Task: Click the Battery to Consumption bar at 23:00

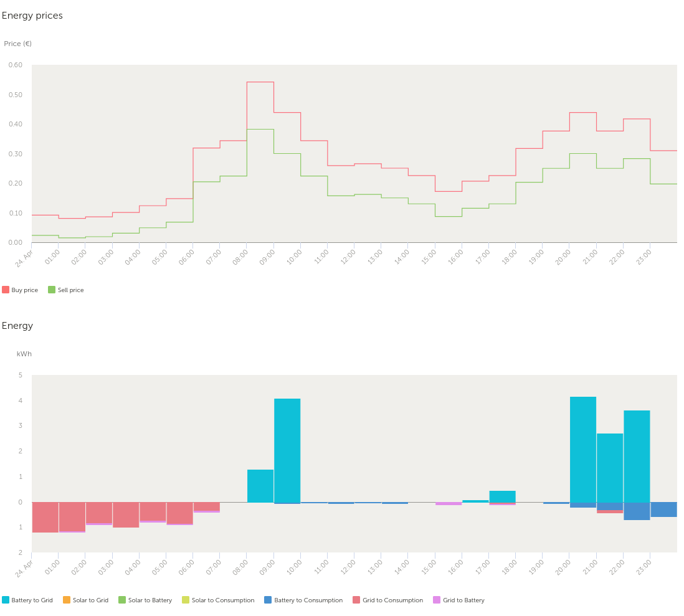Action: pyautogui.click(x=663, y=509)
